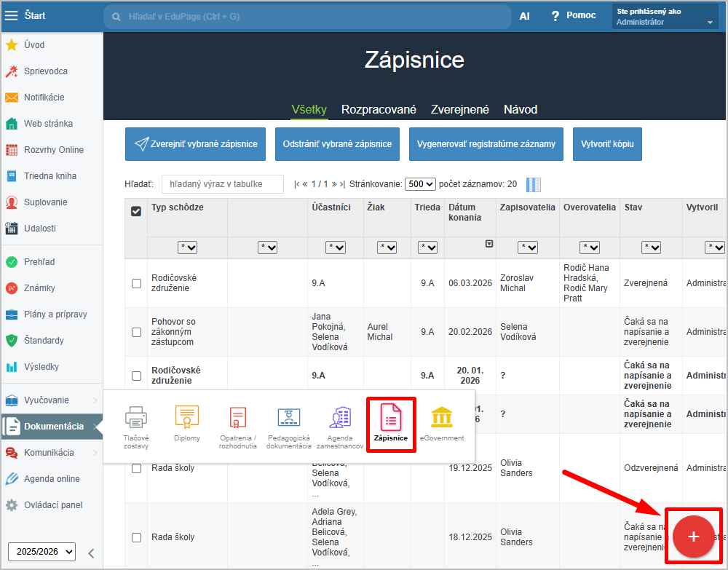Open Agenda zamestnancov icon

[x=339, y=423]
